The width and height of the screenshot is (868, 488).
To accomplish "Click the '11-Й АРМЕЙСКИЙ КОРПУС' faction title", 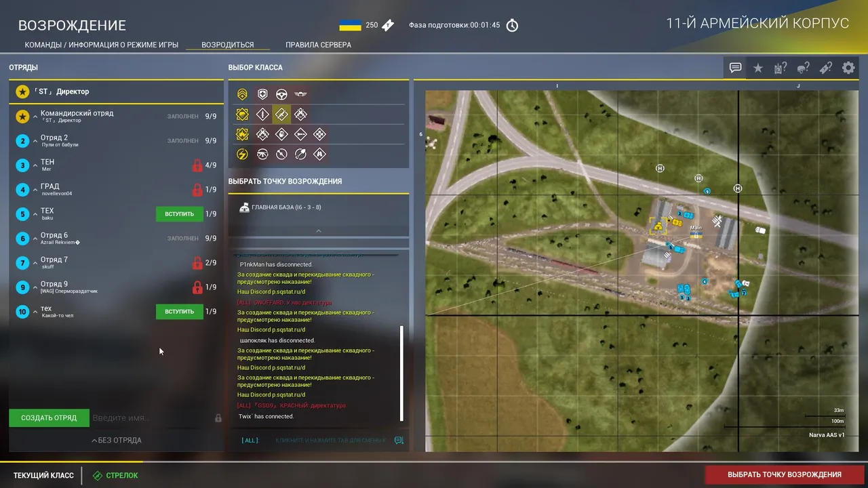I will pos(757,24).
